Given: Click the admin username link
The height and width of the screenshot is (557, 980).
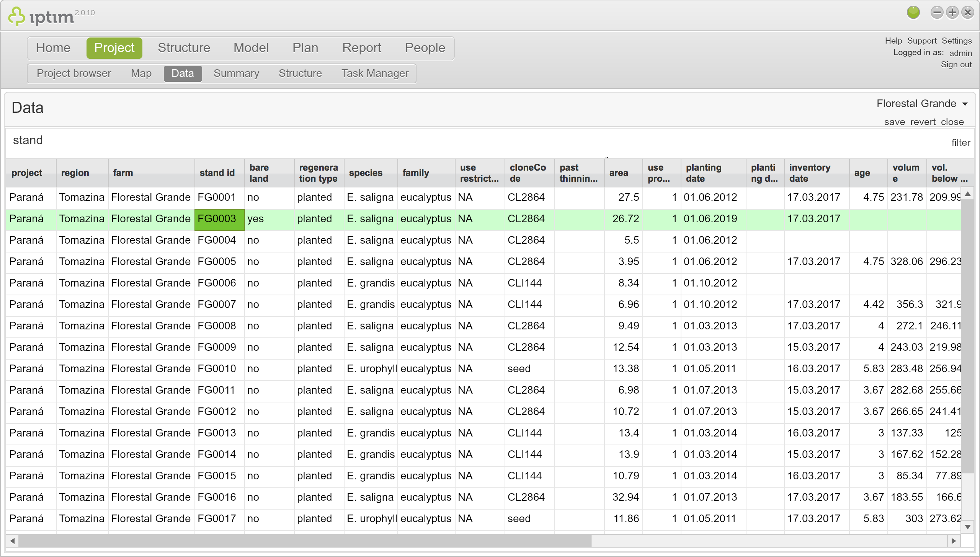Looking at the screenshot, I should coord(960,53).
